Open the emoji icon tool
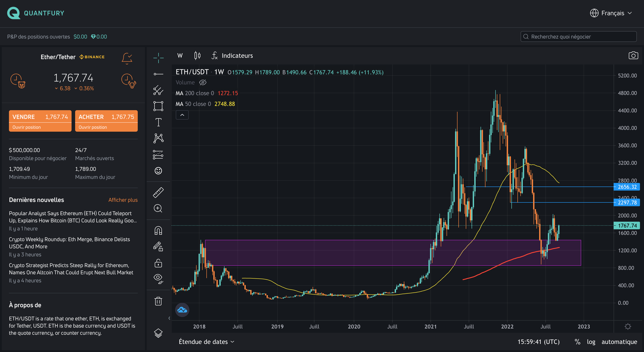 pyautogui.click(x=158, y=171)
